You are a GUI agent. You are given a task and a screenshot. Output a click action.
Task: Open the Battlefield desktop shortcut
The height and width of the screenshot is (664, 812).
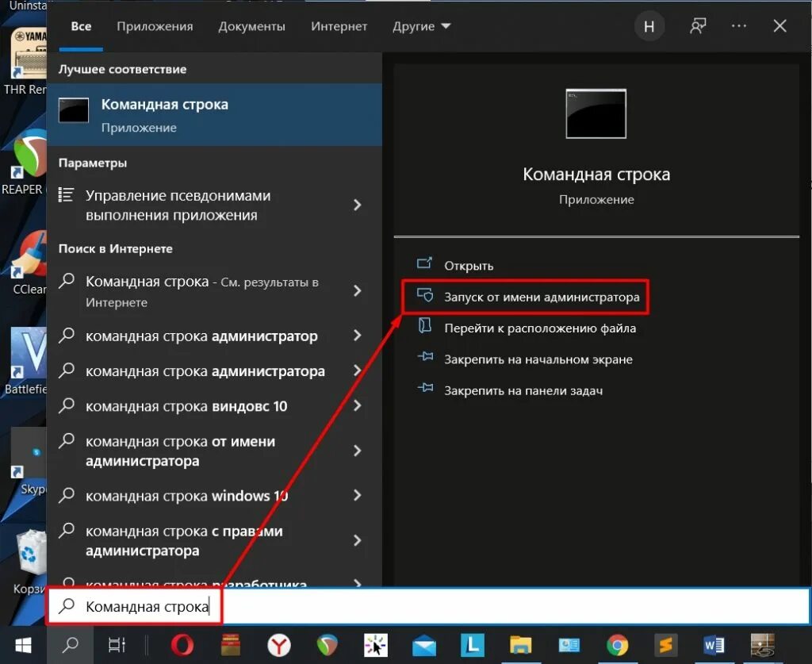tap(26, 361)
